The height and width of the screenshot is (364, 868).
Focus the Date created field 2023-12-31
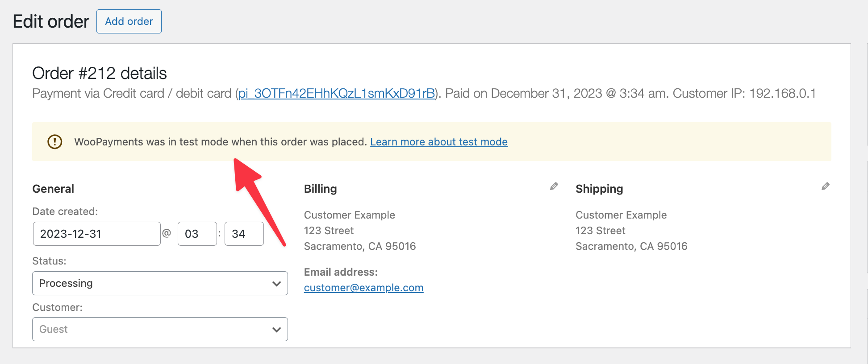[x=96, y=234]
